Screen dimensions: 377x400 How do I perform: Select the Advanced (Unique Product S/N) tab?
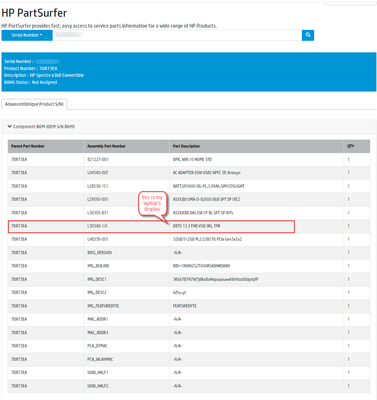tap(34, 104)
